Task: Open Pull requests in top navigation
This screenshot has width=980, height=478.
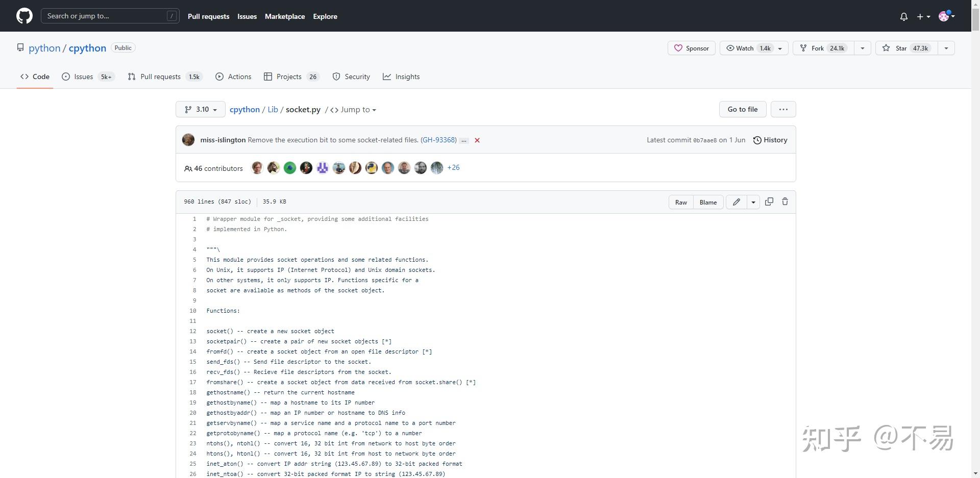Action: [x=208, y=16]
